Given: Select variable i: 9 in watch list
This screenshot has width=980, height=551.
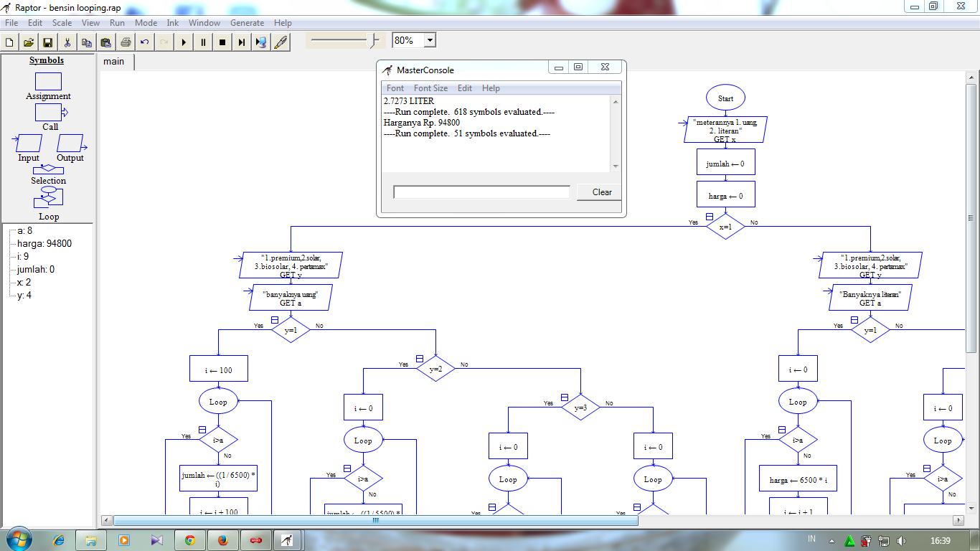Looking at the screenshot, I should (x=23, y=256).
